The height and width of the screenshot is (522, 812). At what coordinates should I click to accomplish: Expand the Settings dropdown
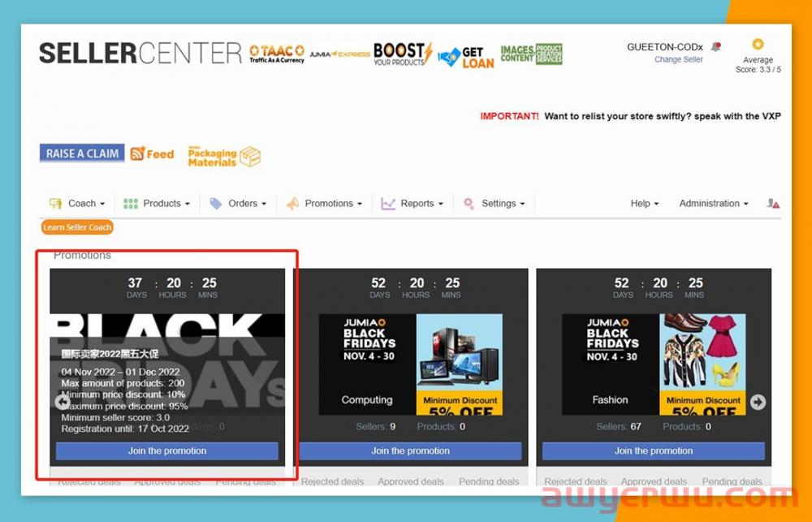coord(494,204)
